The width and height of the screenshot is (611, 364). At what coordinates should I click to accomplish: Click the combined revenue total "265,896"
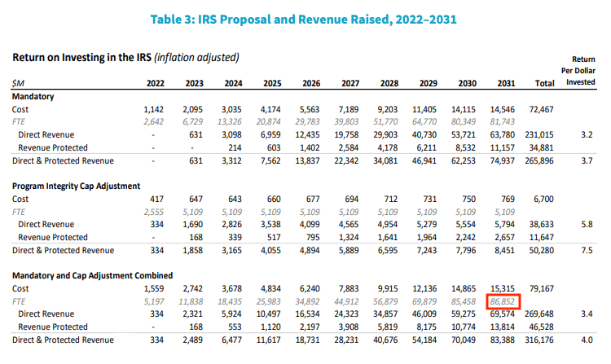(539, 160)
